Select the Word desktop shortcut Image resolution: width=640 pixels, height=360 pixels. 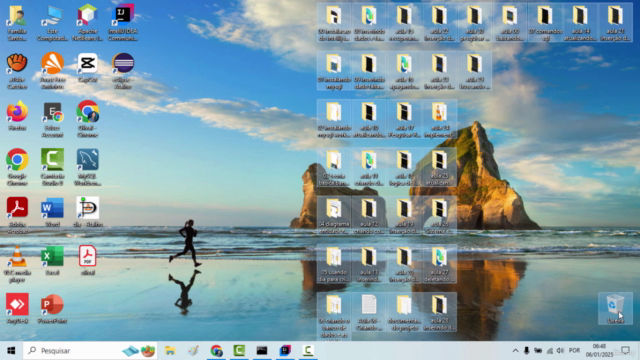(x=52, y=212)
